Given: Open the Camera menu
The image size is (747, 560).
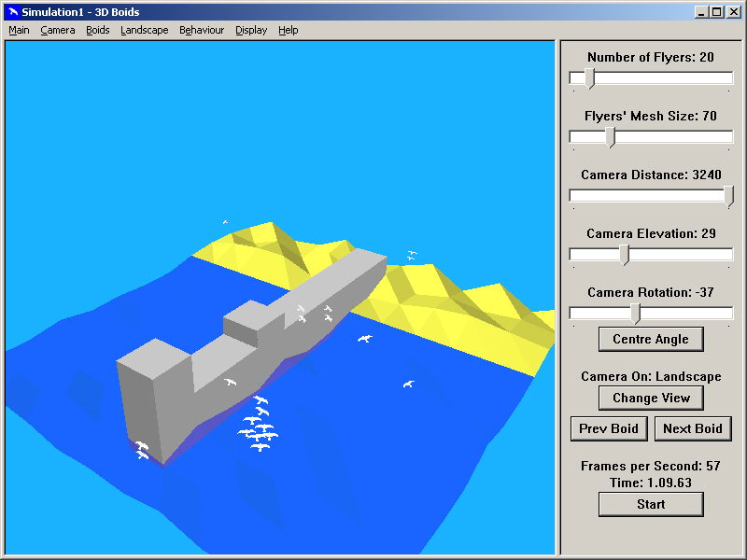Looking at the screenshot, I should point(58,30).
